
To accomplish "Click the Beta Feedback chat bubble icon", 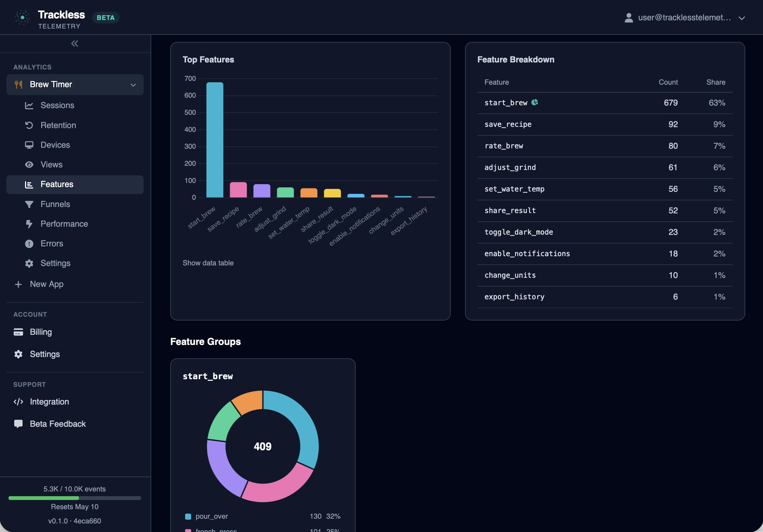I will pyautogui.click(x=18, y=424).
